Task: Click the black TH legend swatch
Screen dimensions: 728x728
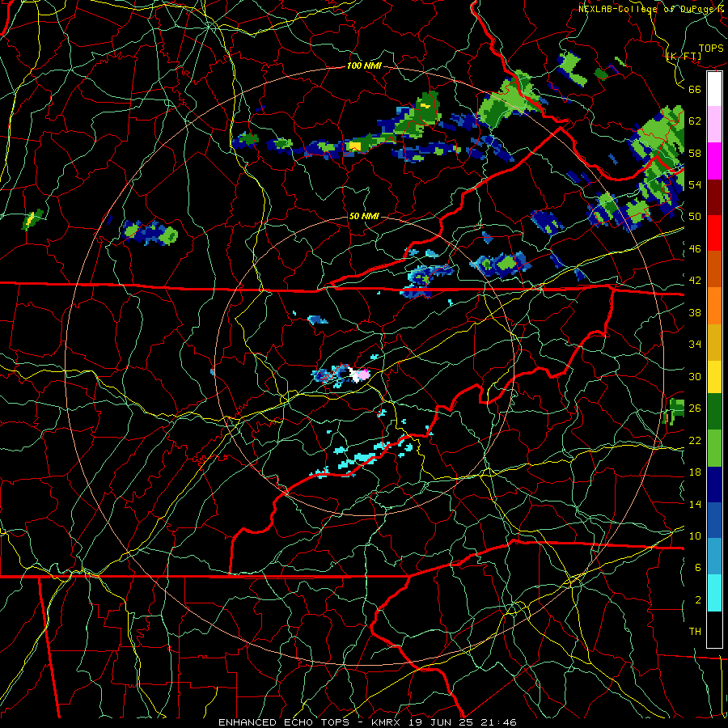Action: pos(714,629)
